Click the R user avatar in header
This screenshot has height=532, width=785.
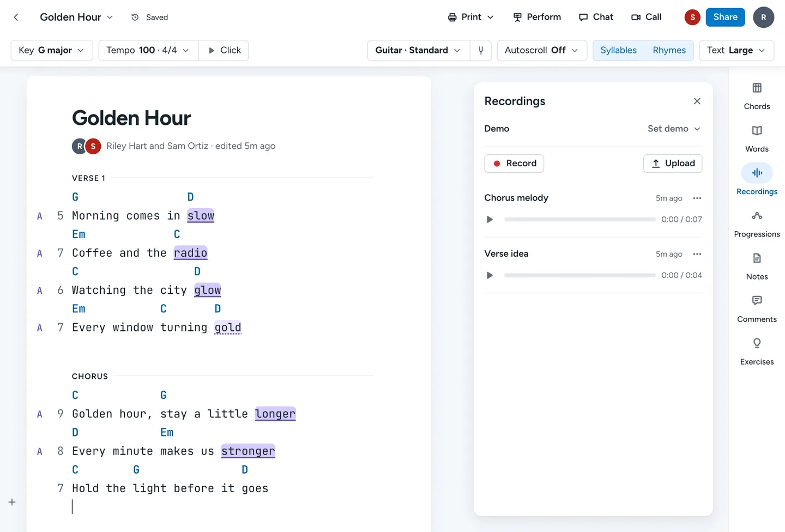(763, 17)
